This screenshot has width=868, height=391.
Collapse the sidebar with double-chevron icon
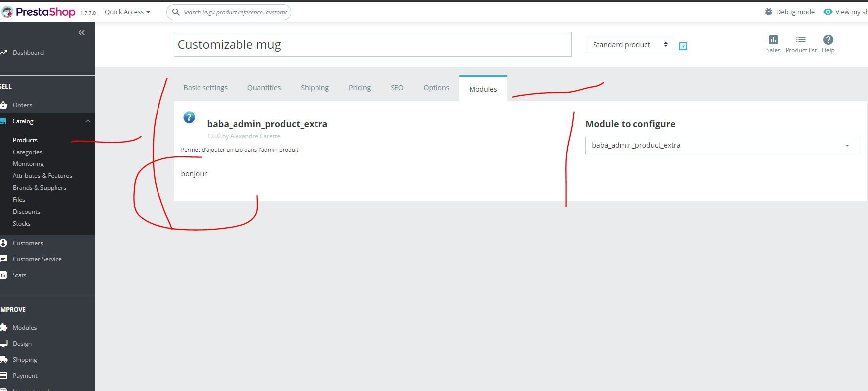(x=81, y=33)
